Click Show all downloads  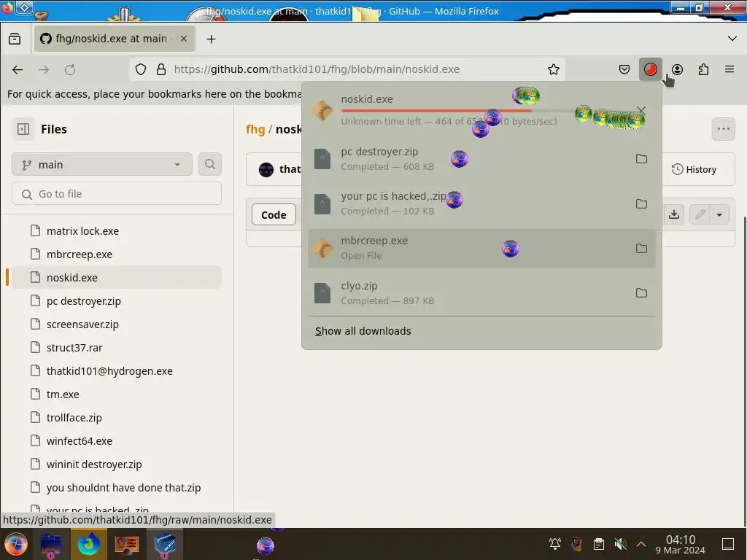click(363, 331)
